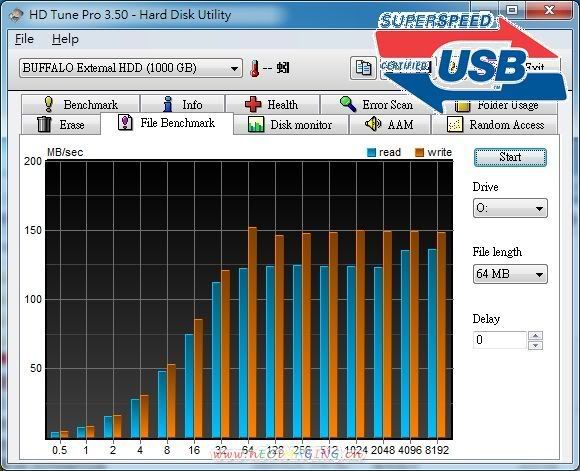Click the File Benchmark tab icon
This screenshot has height=471, width=580.
[x=125, y=122]
